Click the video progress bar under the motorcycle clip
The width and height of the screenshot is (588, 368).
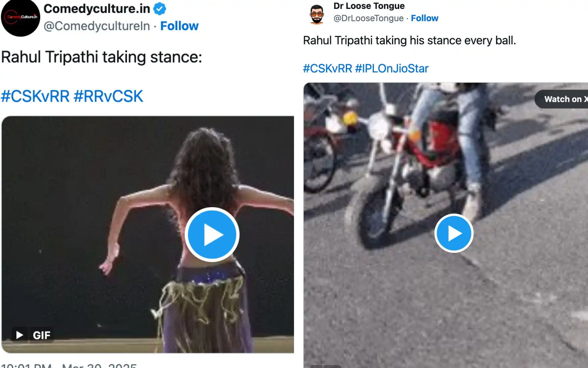click(x=444, y=366)
